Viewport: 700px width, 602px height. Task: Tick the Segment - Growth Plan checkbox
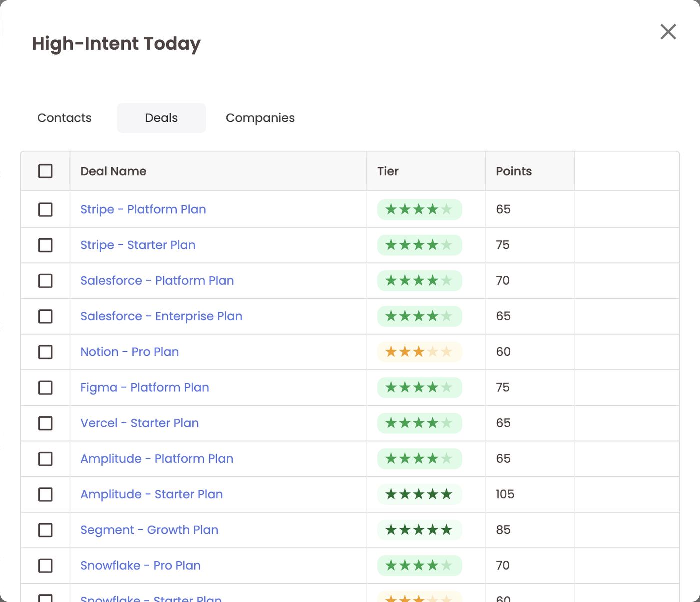point(45,530)
